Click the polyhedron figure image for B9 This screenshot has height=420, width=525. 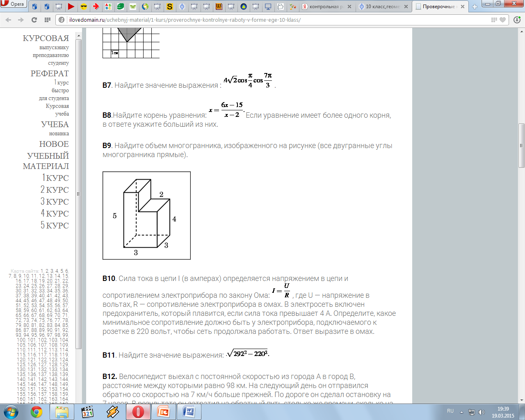tap(146, 215)
